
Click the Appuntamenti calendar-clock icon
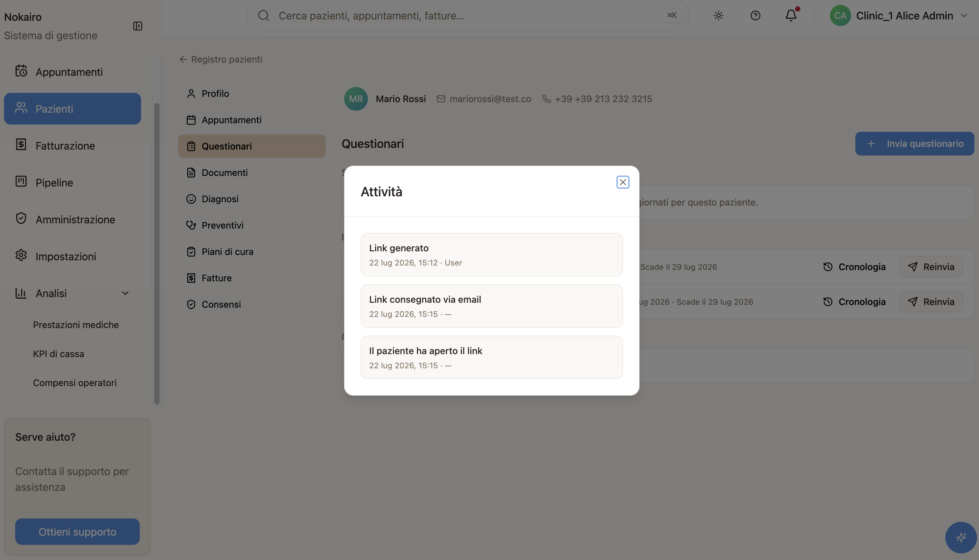(21, 71)
